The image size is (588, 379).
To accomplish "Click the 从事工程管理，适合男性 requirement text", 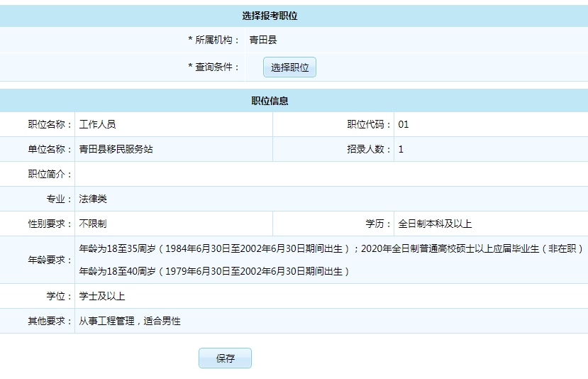I will [130, 321].
